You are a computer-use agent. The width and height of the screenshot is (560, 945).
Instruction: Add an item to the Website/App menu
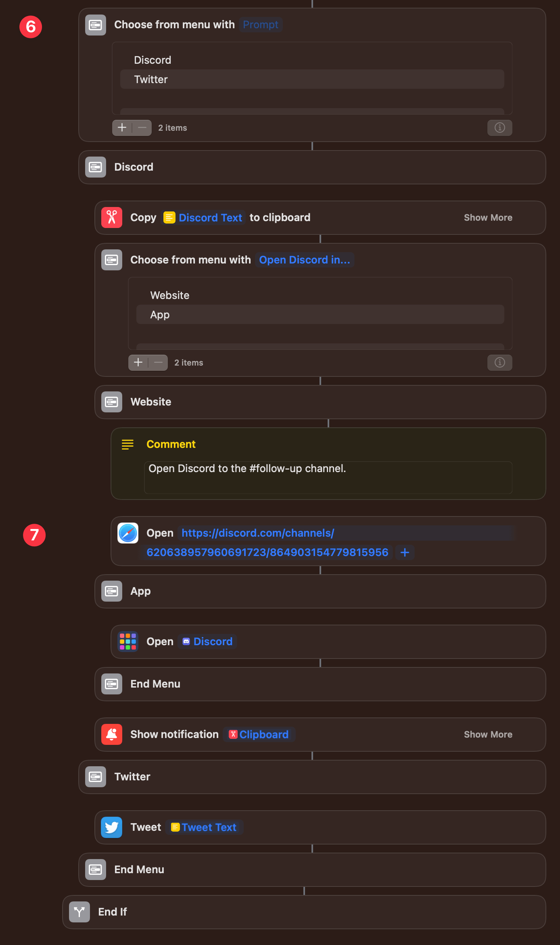[138, 363]
